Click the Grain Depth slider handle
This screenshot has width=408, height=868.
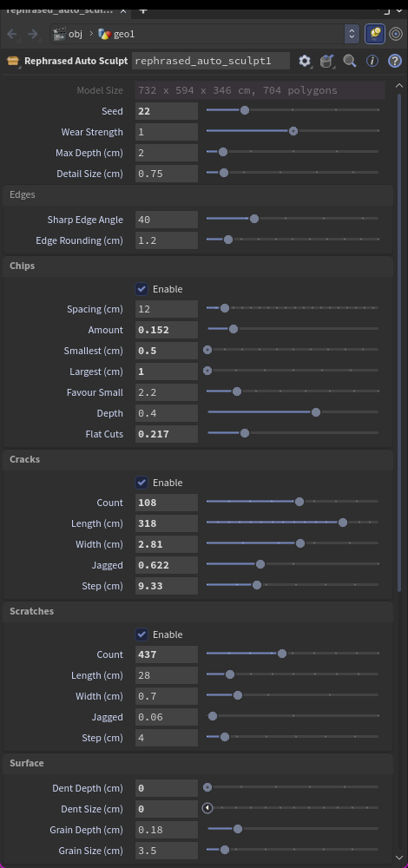tap(238, 829)
